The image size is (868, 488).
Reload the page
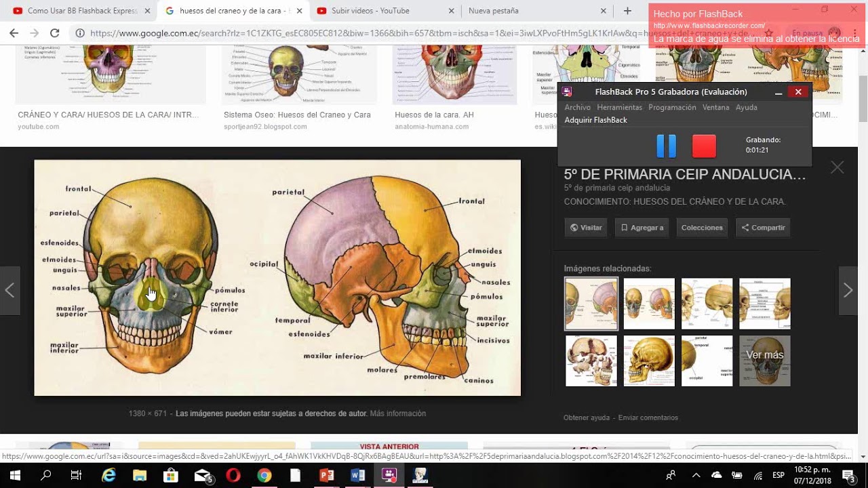coord(55,33)
